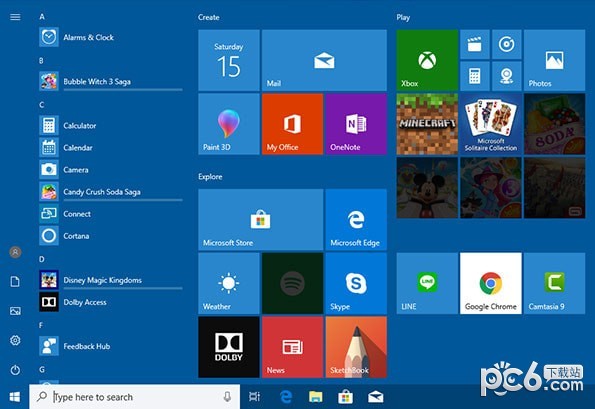Open Calendar from the app list

point(110,147)
